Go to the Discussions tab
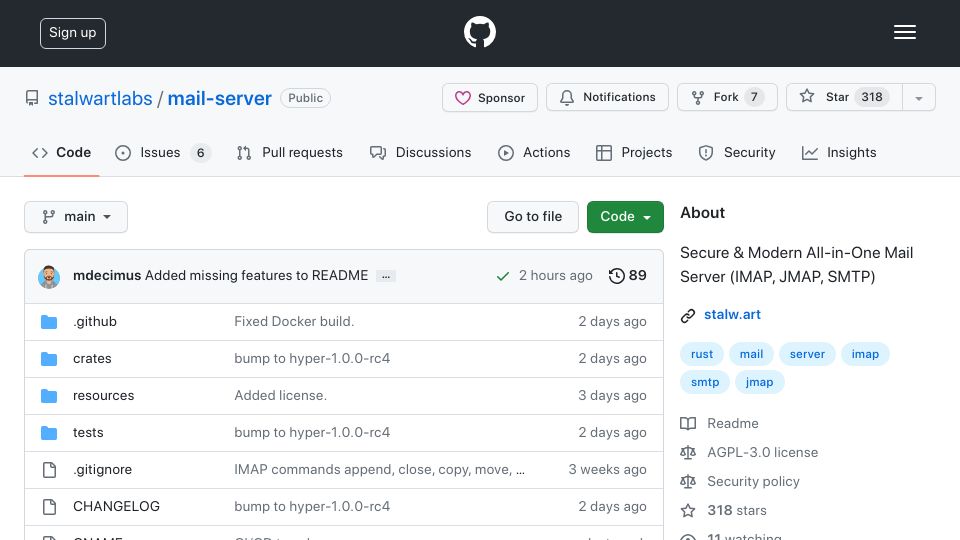 421,152
